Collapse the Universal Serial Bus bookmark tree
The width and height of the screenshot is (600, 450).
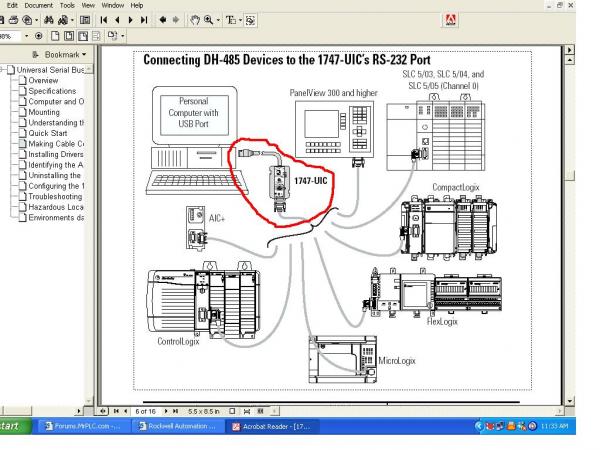[x=2, y=70]
